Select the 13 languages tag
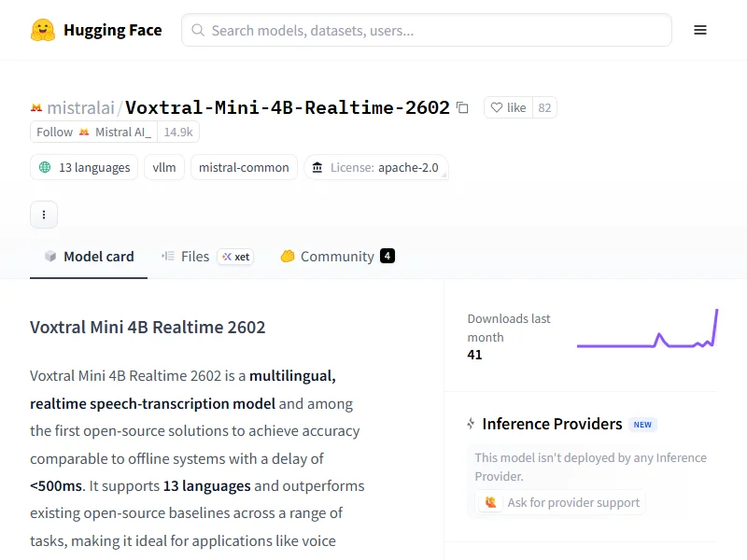Image resolution: width=747 pixels, height=560 pixels. click(x=84, y=168)
